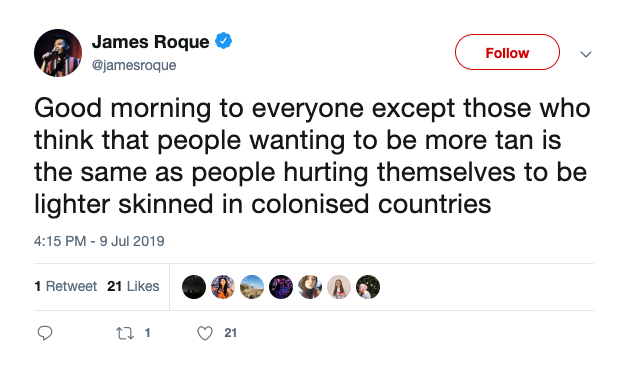The height and width of the screenshot is (366, 631).
Task: Open the 4:15 PM - 9 Jul 2019 timestamp
Action: (99, 241)
